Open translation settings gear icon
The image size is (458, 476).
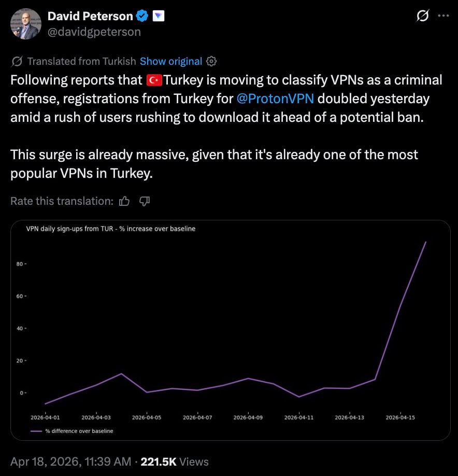(211, 61)
